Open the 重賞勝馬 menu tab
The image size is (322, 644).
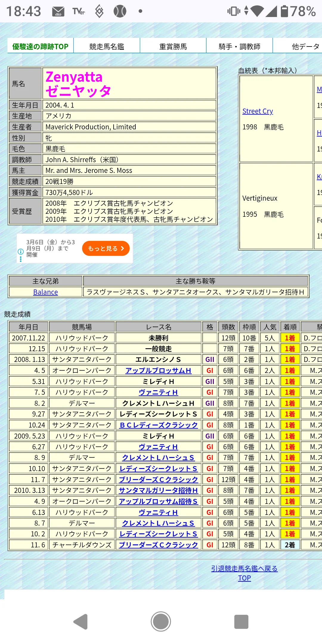click(x=173, y=47)
